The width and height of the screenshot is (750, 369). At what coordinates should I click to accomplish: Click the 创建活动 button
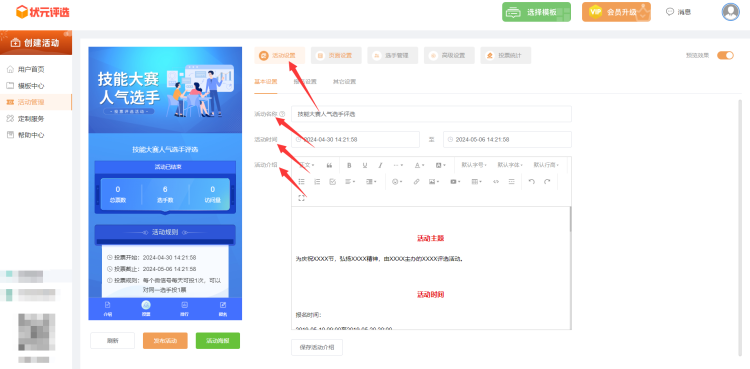tap(36, 43)
